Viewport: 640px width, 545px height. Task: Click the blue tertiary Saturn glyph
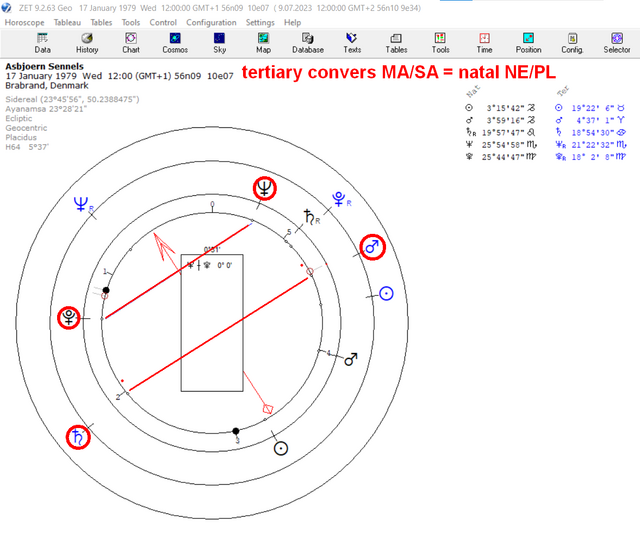pyautogui.click(x=78, y=437)
